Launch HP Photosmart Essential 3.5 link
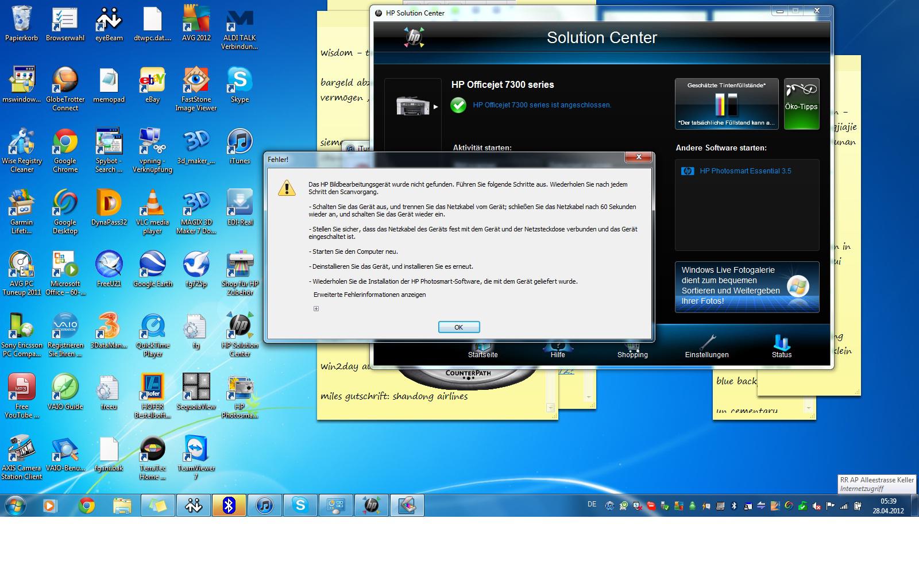Image resolution: width=919 pixels, height=588 pixels. (745, 171)
